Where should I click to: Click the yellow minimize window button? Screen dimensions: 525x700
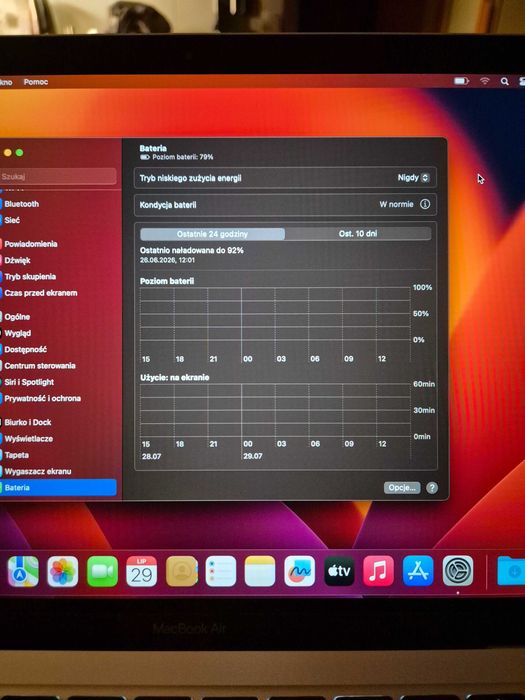tap(8, 153)
